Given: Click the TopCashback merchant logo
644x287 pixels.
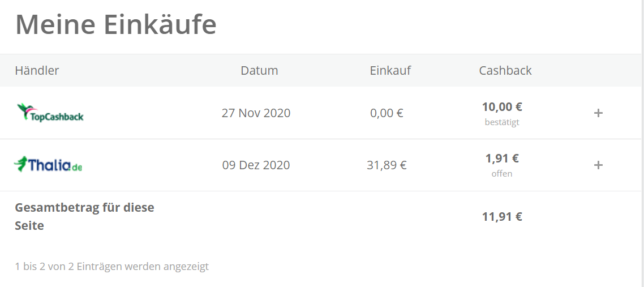Looking at the screenshot, I should coord(50,113).
